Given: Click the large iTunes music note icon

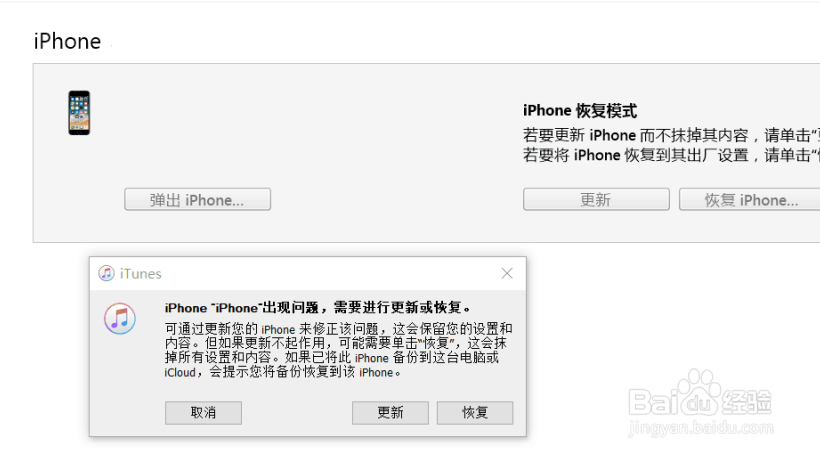Looking at the screenshot, I should pos(120,318).
